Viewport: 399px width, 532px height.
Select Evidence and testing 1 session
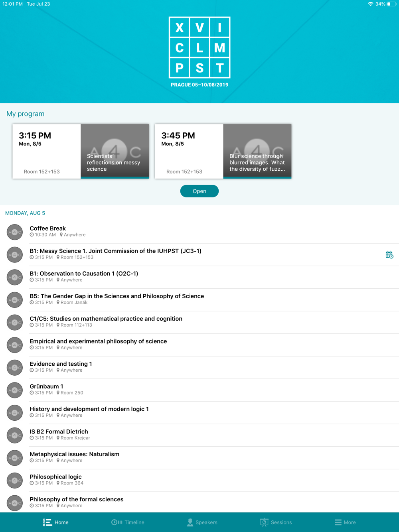tap(199, 367)
